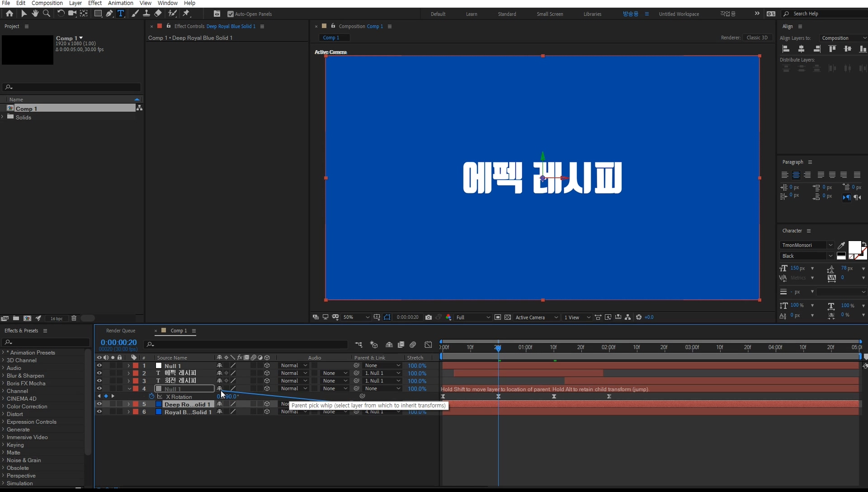Toggle the Auto-Open Panels checkbox

(231, 14)
